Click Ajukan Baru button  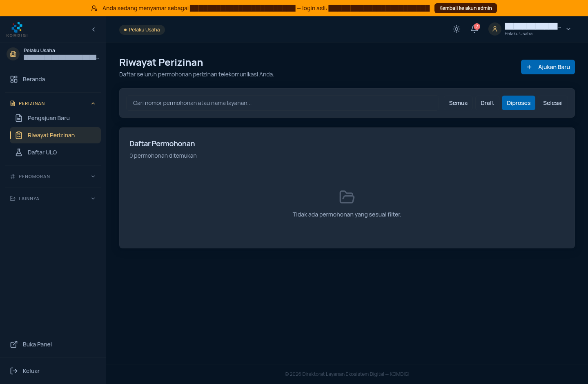click(548, 67)
